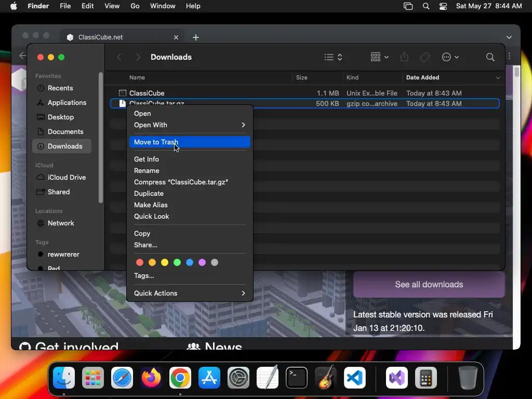Open TextEdit from the Dock
The image size is (532, 399).
pos(268,378)
